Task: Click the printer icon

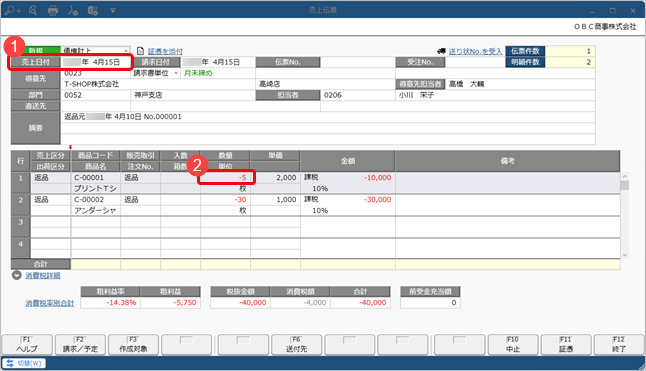Action: [x=53, y=10]
